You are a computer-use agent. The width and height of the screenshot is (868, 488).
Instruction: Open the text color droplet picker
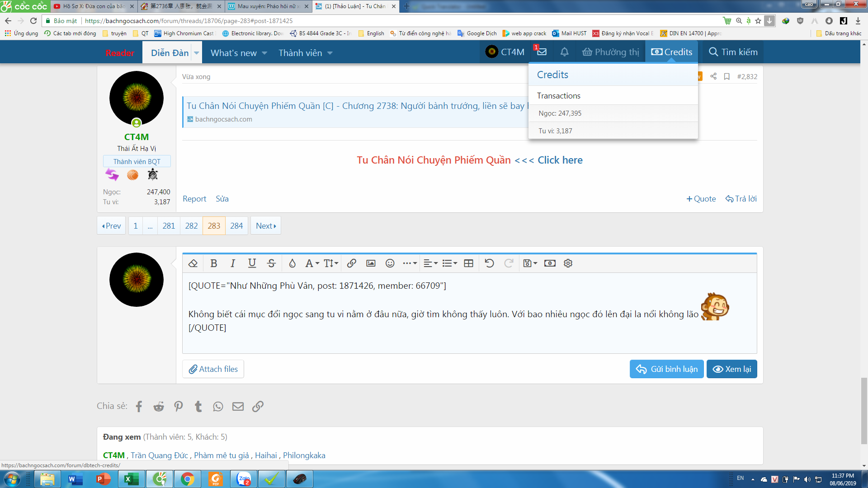tap(292, 263)
